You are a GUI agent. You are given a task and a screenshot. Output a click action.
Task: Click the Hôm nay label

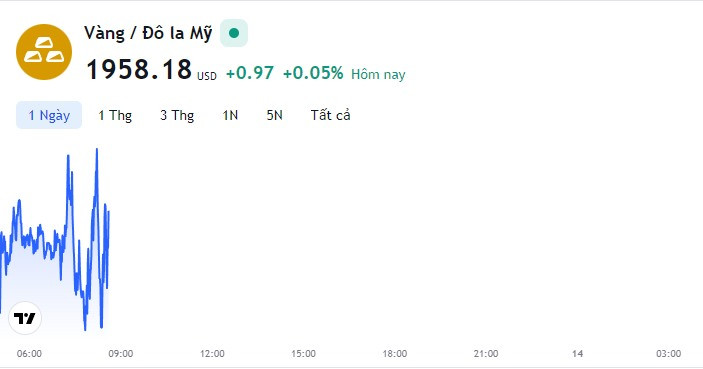pyautogui.click(x=378, y=74)
